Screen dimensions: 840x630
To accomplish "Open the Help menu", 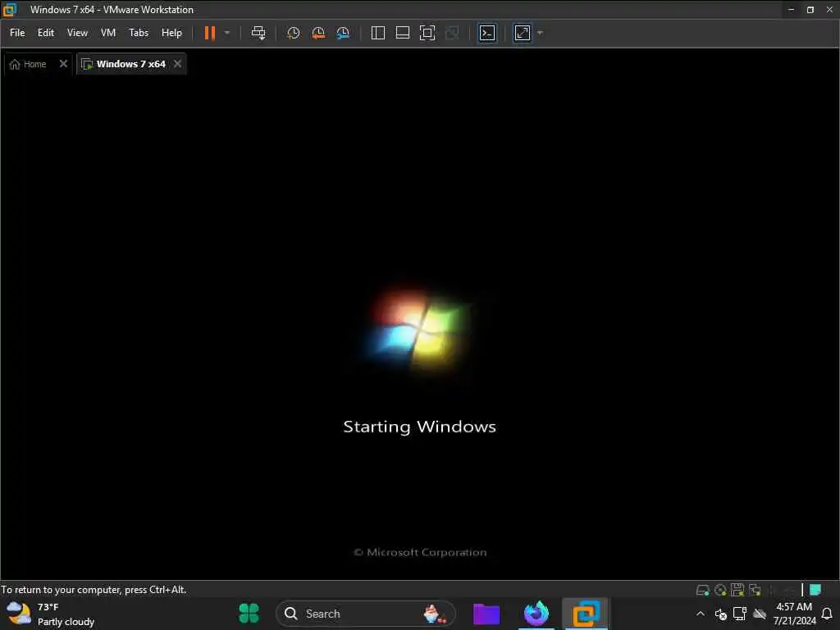I will click(x=171, y=33).
